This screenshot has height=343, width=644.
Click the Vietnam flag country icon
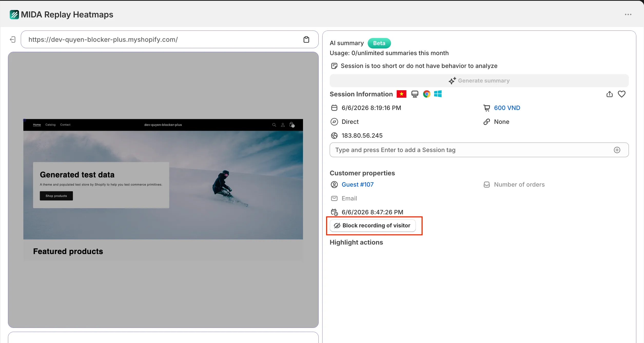(x=402, y=94)
